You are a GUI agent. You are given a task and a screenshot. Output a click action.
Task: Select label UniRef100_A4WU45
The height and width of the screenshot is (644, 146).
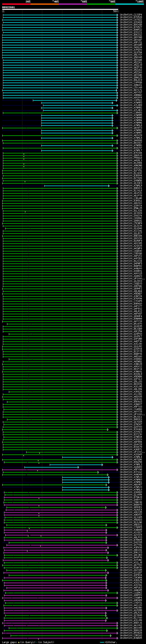pyautogui.click(x=131, y=591)
